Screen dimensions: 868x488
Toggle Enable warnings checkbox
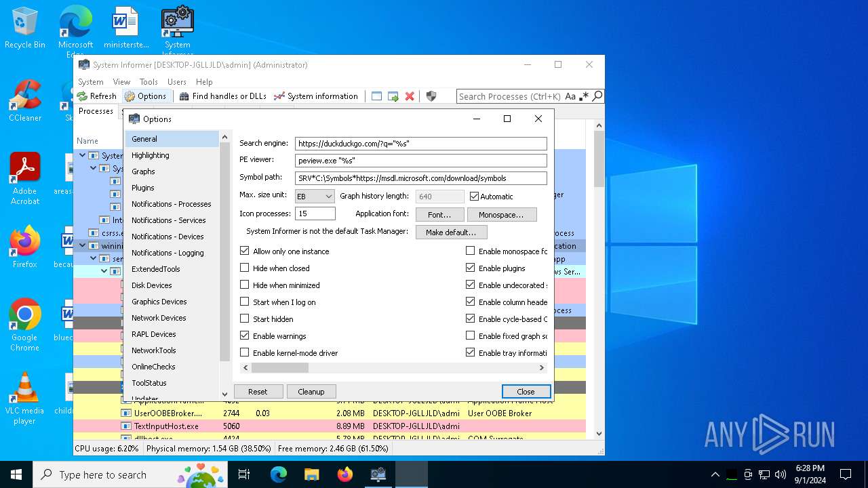(245, 335)
